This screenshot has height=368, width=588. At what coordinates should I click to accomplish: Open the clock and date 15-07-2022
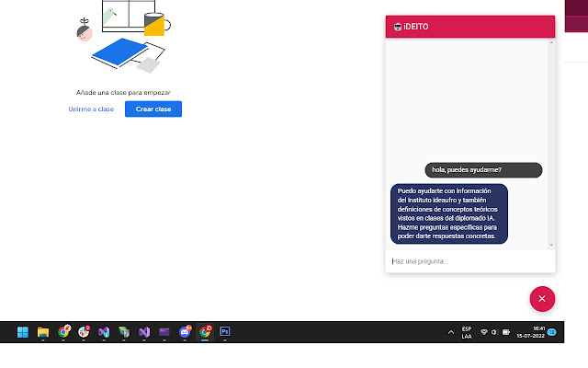pyautogui.click(x=531, y=332)
